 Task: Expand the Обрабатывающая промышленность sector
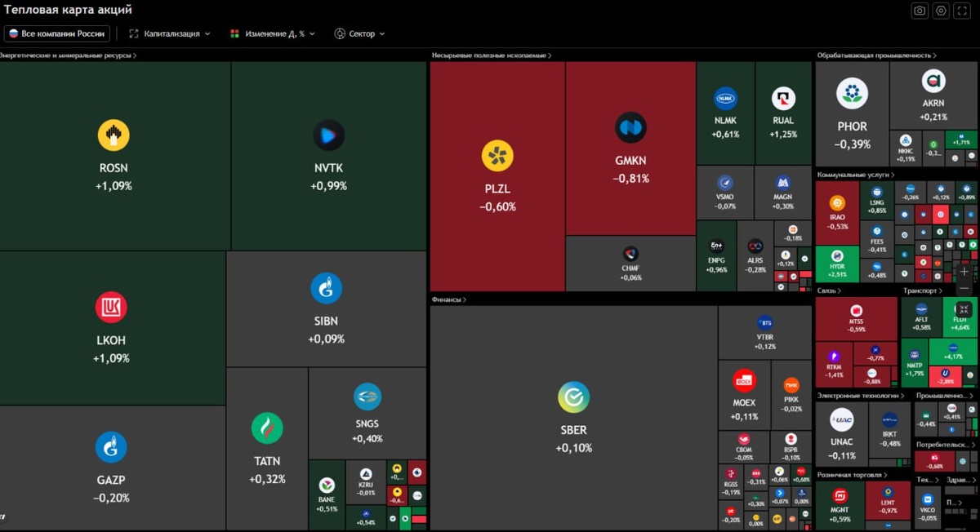(877, 55)
